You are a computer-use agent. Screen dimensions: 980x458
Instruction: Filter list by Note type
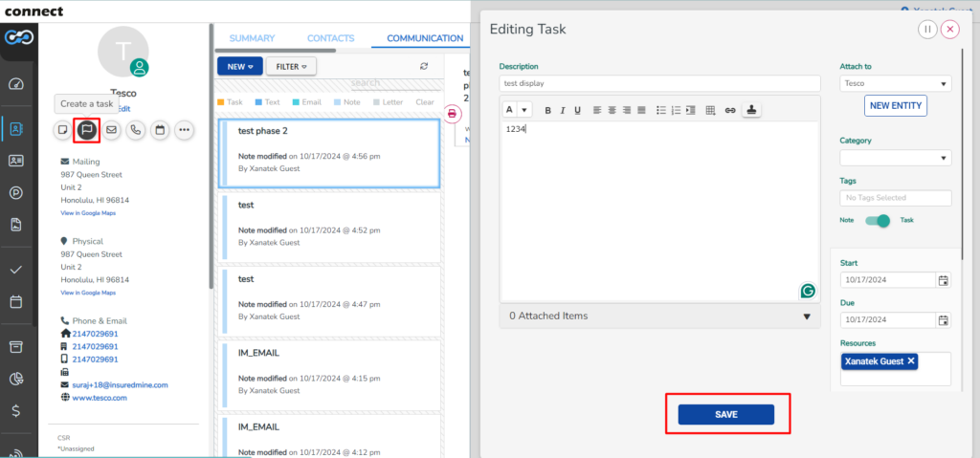347,102
